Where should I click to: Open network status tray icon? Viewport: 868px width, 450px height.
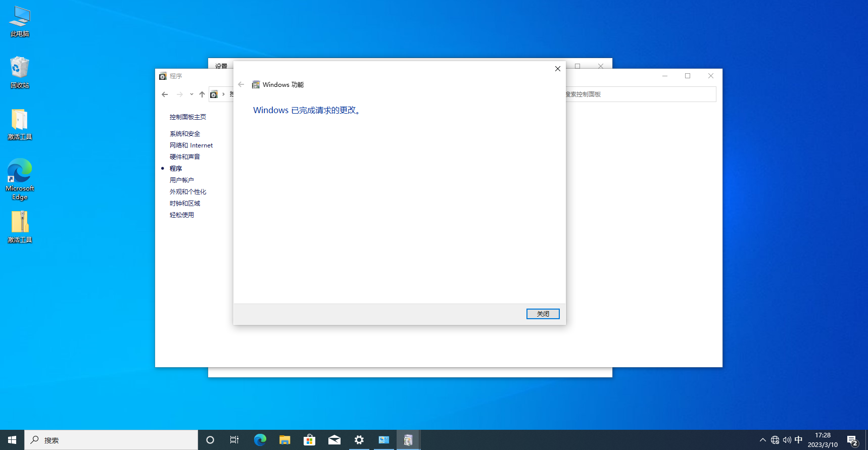click(775, 440)
